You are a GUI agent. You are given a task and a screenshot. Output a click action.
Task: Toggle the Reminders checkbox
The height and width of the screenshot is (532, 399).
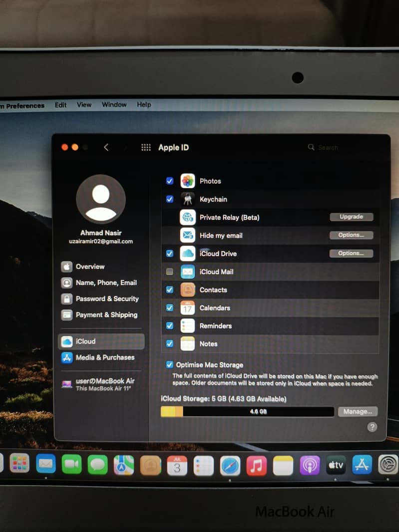[170, 326]
